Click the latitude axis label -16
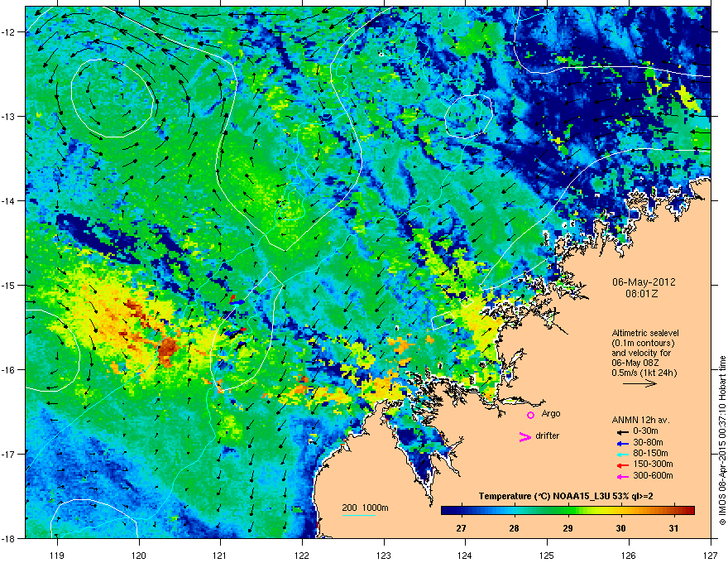 (9, 370)
